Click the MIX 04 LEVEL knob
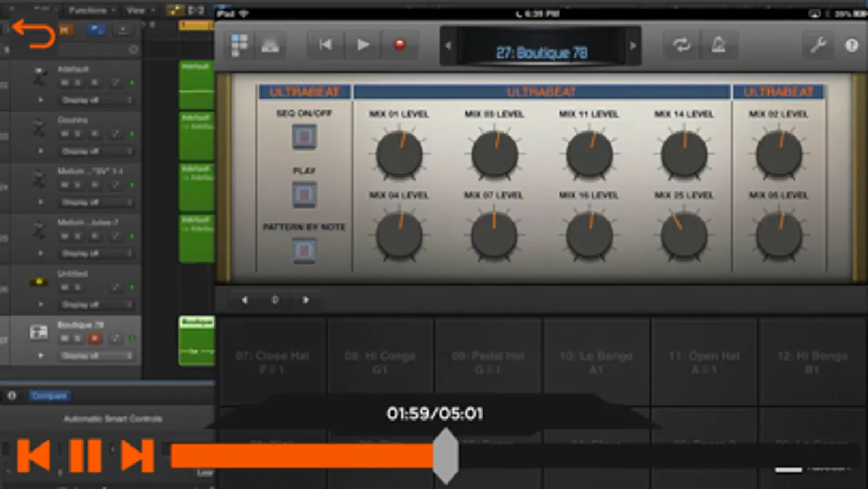The image size is (868, 489). (x=399, y=236)
